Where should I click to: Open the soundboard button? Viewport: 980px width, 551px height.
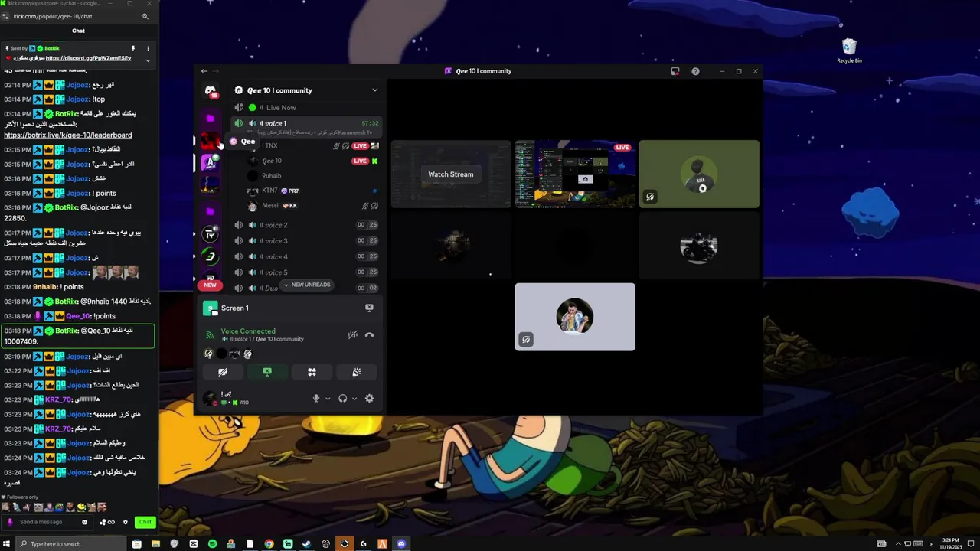pyautogui.click(x=356, y=372)
